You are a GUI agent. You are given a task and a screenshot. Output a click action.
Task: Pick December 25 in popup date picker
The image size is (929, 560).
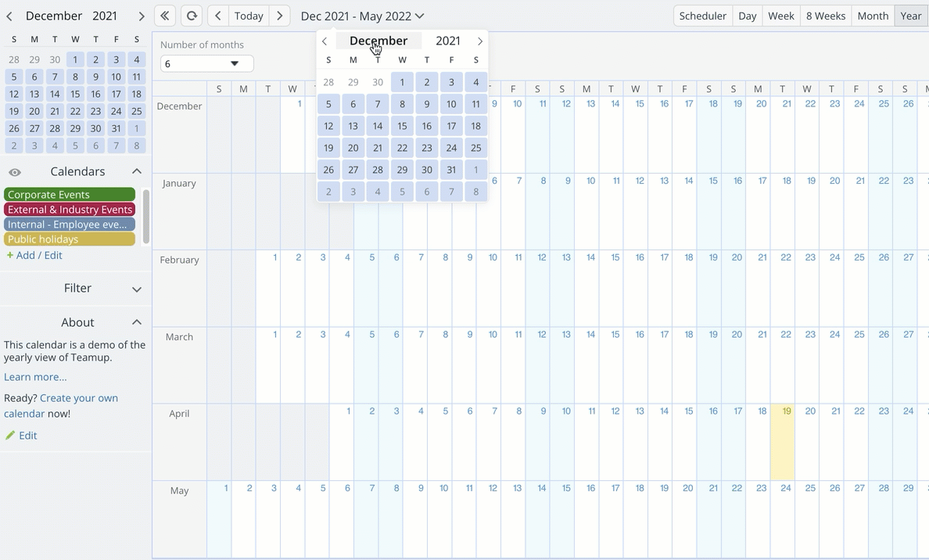pos(475,148)
